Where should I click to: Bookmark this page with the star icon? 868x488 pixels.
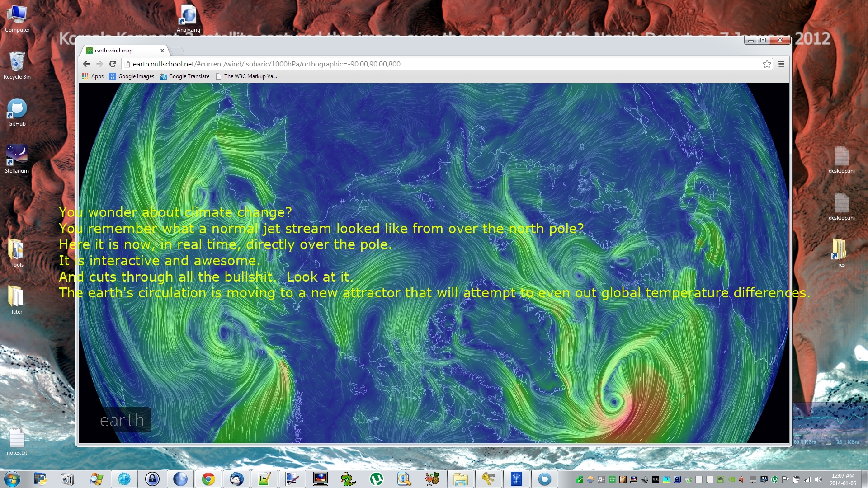tap(767, 64)
